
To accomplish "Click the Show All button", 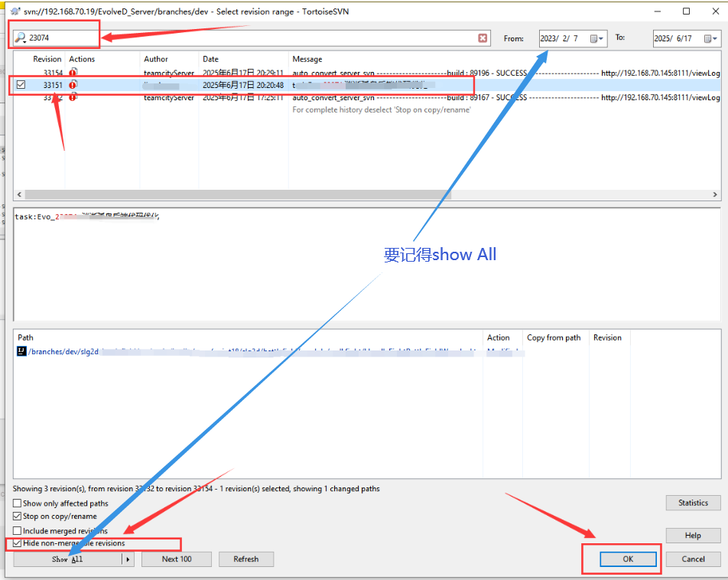I will pyautogui.click(x=68, y=559).
